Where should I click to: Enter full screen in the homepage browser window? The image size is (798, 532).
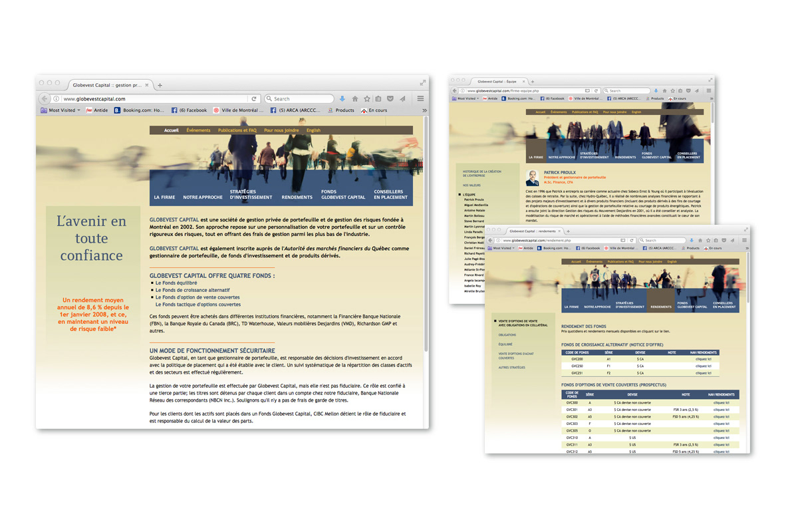point(422,82)
